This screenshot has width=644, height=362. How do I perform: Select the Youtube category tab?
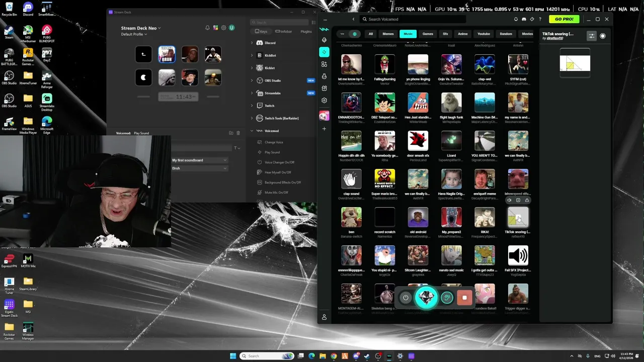tap(484, 34)
